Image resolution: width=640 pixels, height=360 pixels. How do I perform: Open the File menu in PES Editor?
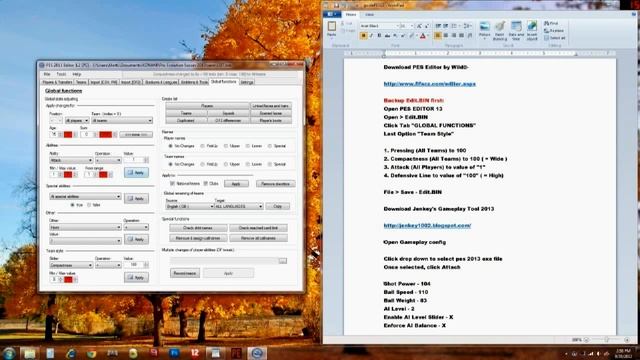[47, 74]
